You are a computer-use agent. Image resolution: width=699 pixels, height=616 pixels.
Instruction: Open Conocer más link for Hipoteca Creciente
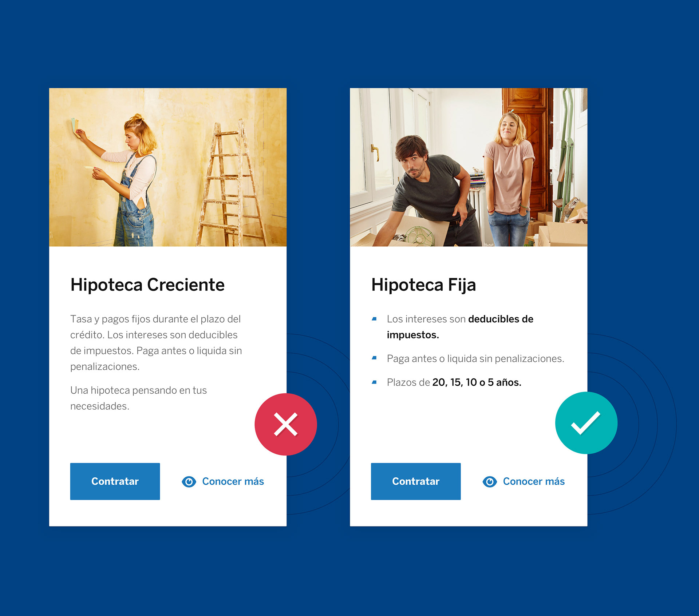233,481
